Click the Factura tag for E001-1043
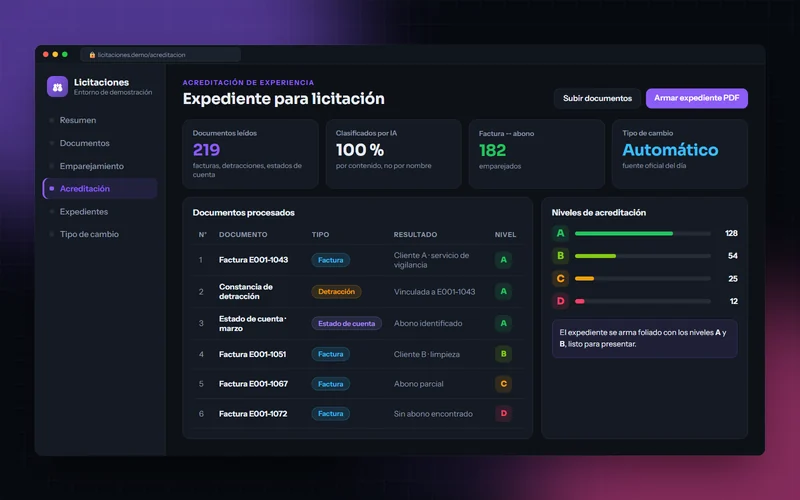The image size is (800, 500). click(x=331, y=260)
